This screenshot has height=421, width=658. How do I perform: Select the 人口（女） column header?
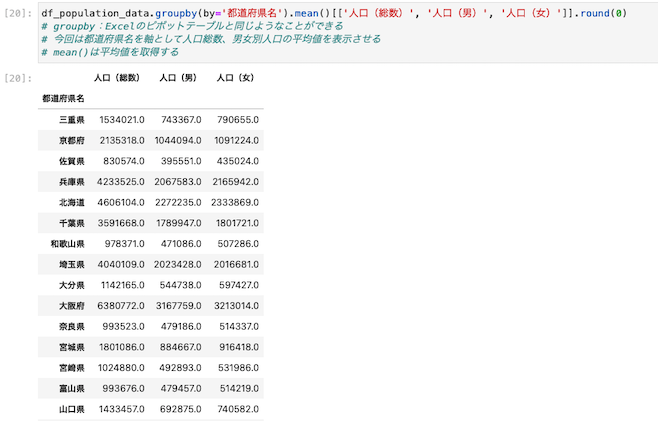(x=237, y=77)
